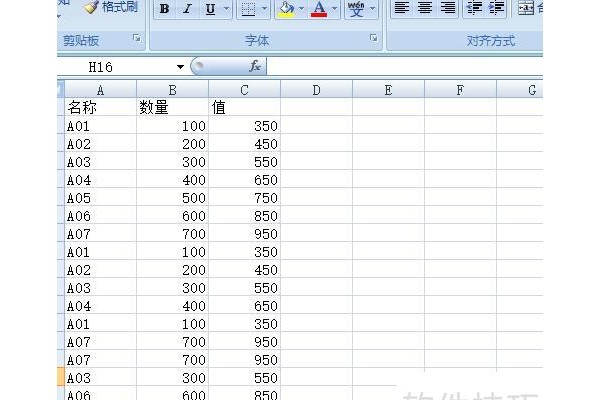Open the font color dropdown arrow

[334, 8]
